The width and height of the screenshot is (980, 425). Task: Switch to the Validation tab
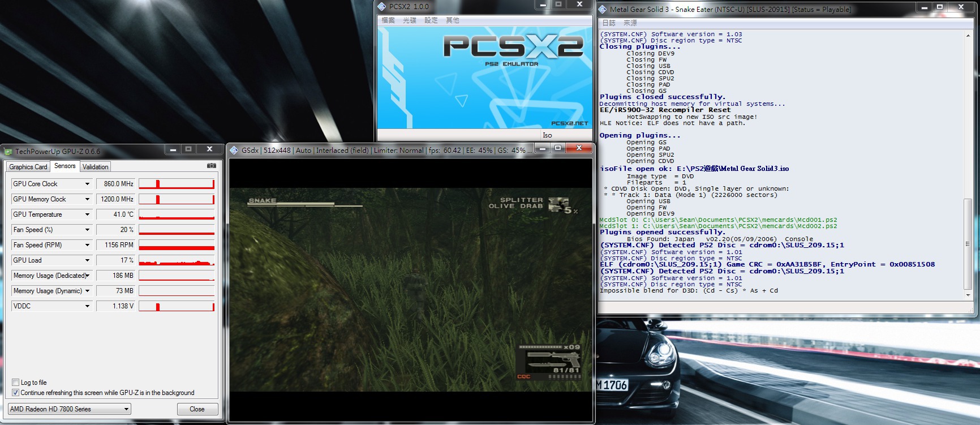coord(95,167)
